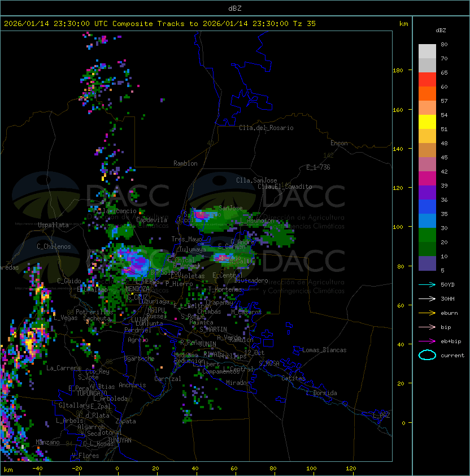Image resolution: width=470 pixels, height=476 pixels.
Task: Click the 'C_Chilenos' place label
Action: tap(54, 246)
